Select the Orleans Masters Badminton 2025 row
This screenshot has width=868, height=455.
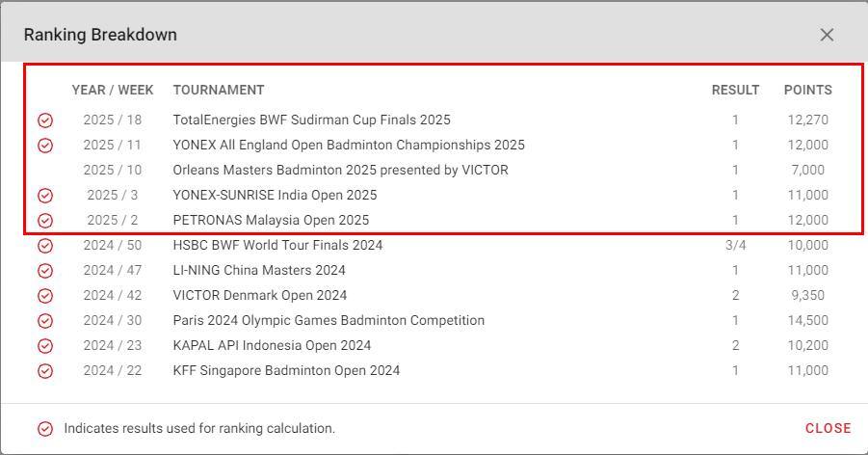(x=443, y=170)
